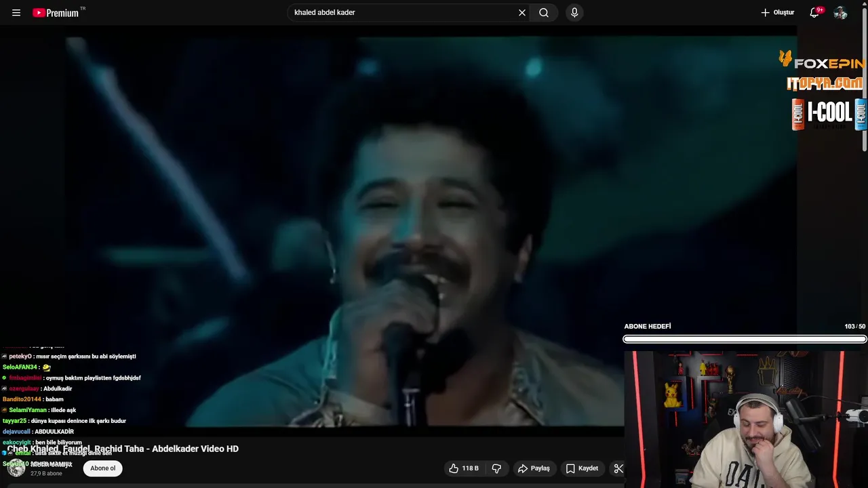Click the 27,9 B abone subscriber count
This screenshot has height=488, width=868.
(x=46, y=474)
